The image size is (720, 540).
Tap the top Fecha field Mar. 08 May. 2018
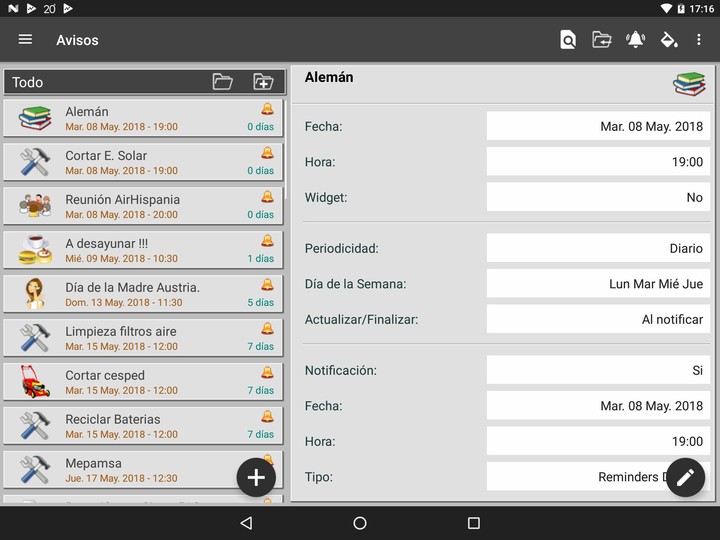[x=598, y=126]
